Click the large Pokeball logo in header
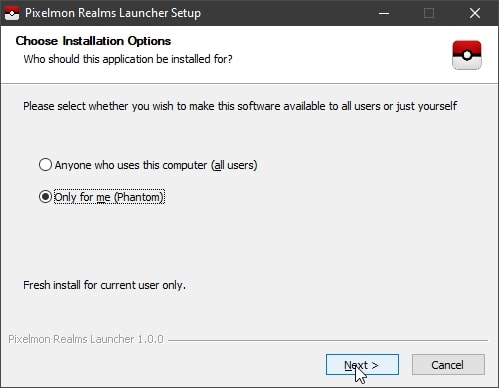This screenshot has height=388, width=499. click(x=467, y=55)
